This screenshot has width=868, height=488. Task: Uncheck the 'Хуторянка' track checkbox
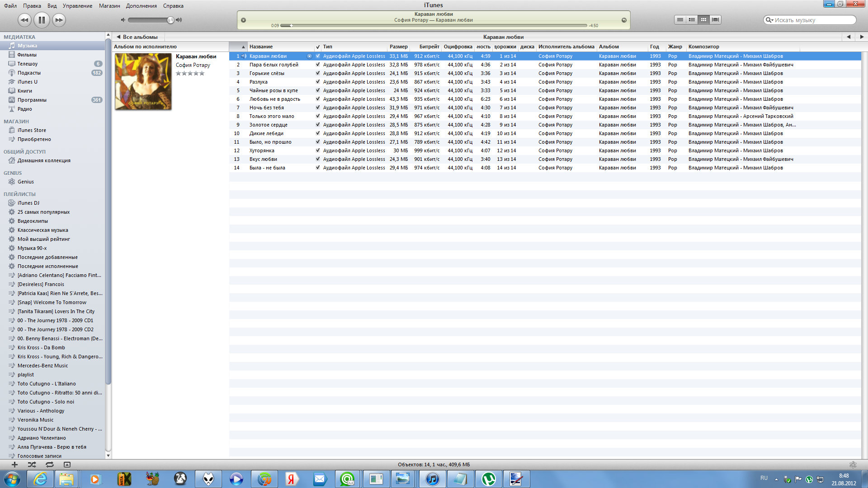point(318,150)
